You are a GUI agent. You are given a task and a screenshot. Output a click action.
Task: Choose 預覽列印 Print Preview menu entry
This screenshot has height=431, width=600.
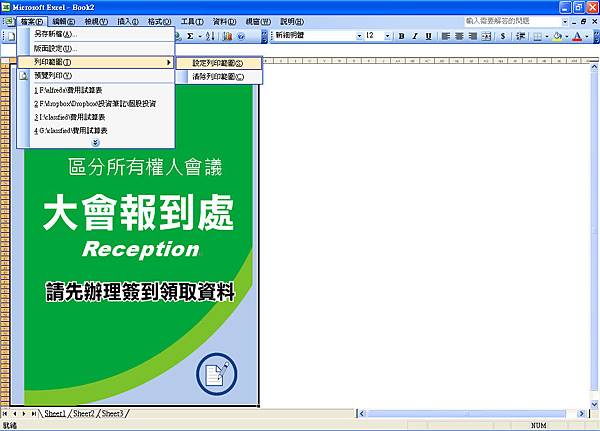click(96, 76)
